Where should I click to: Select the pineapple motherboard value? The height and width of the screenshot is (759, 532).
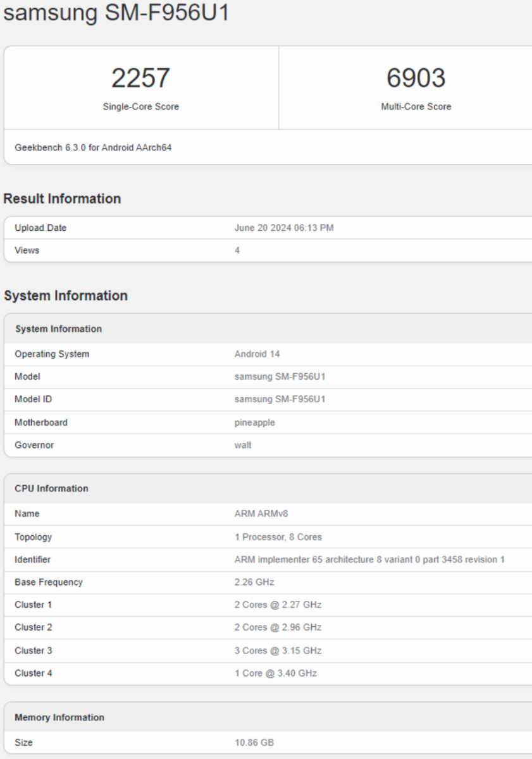point(255,423)
